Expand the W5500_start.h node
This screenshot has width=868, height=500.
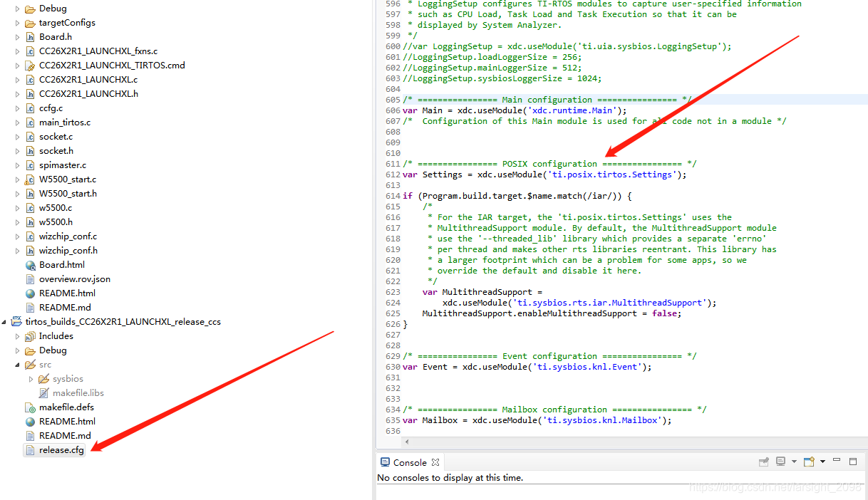(x=18, y=194)
